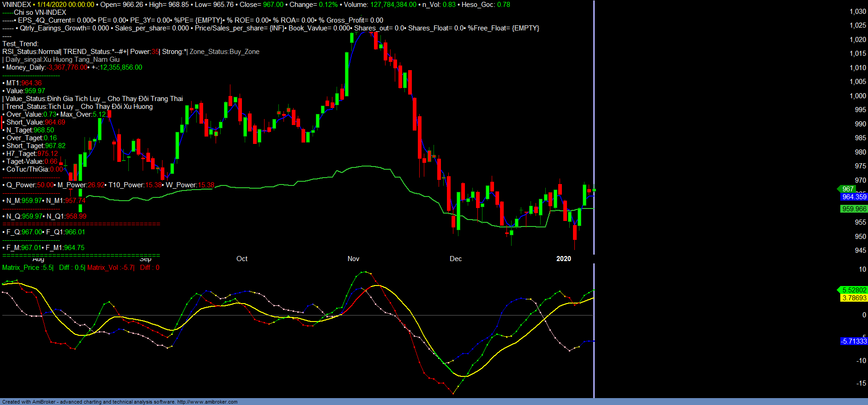Select the red Matrix_Vol :-5.7 label
868x405 pixels.
[x=110, y=268]
